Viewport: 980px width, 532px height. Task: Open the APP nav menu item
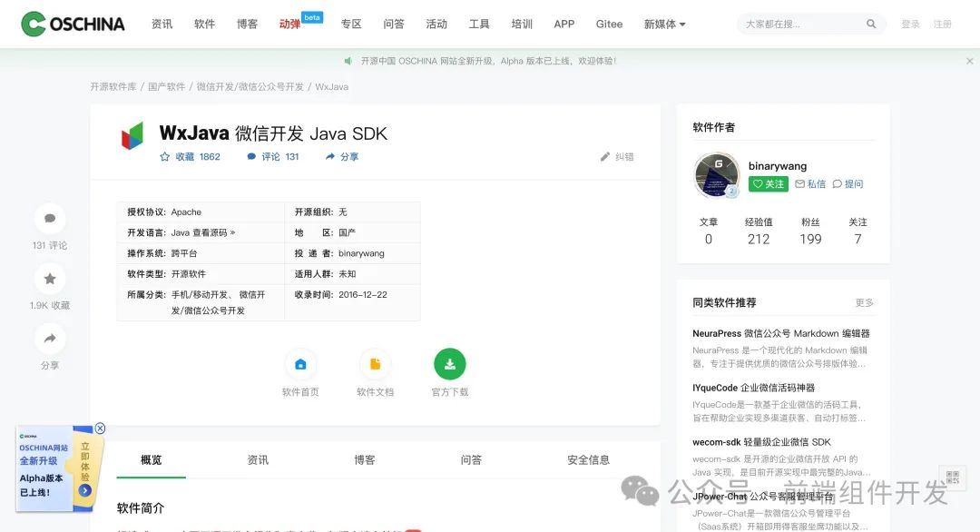click(563, 24)
